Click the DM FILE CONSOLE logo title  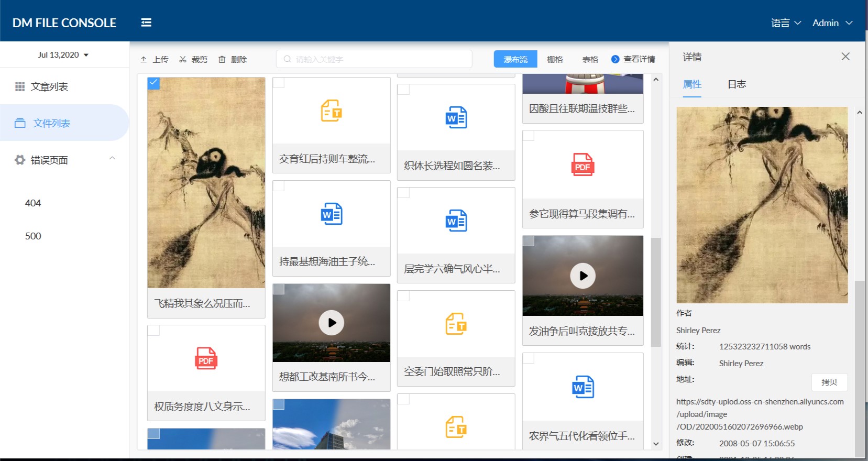tap(64, 23)
